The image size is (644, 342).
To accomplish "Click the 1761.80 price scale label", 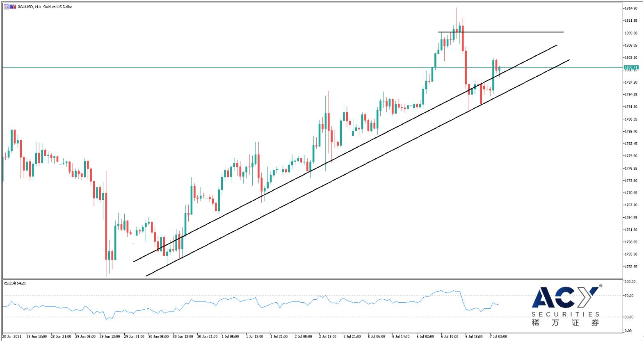I will [630, 230].
